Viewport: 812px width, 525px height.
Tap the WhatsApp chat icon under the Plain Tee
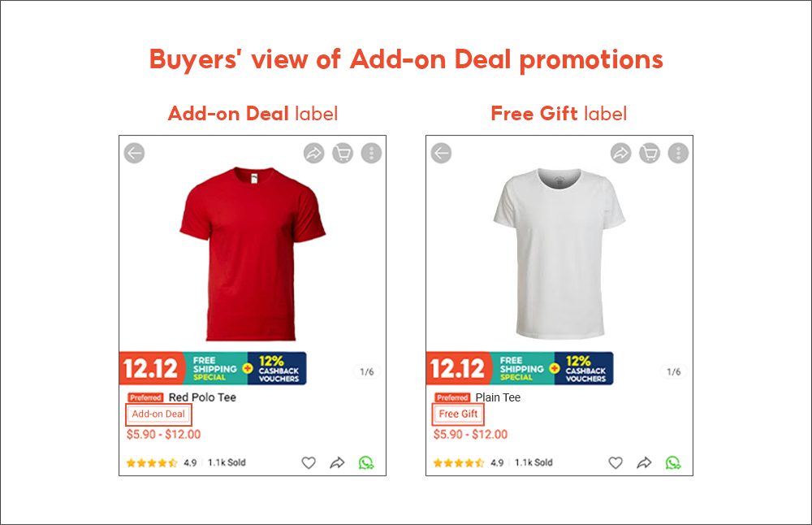[x=673, y=462]
